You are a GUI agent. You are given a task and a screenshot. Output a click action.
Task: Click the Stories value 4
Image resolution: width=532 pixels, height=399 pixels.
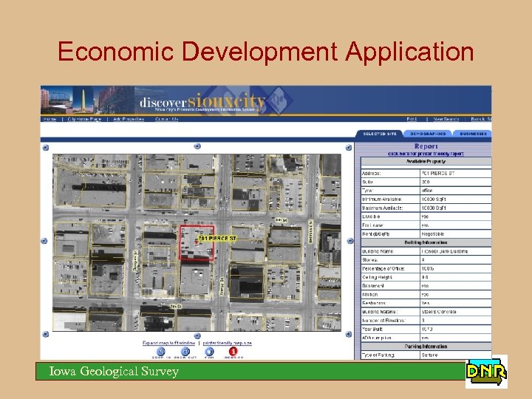pos(456,260)
